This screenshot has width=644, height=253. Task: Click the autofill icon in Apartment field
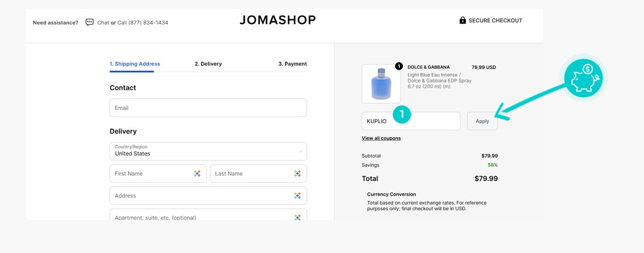tap(297, 217)
